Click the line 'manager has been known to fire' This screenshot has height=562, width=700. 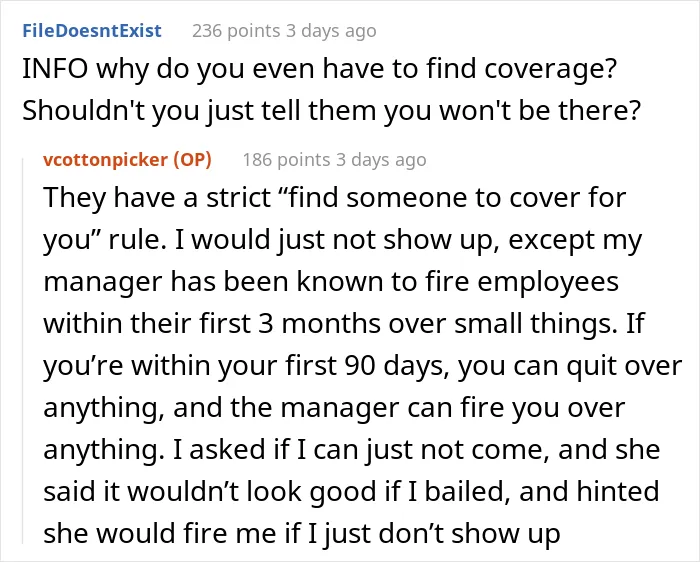331,282
